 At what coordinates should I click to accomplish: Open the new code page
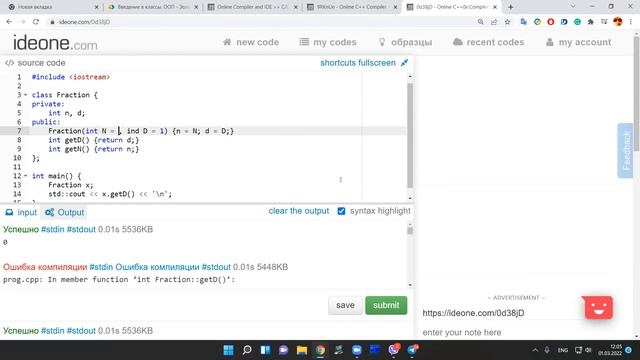[251, 42]
